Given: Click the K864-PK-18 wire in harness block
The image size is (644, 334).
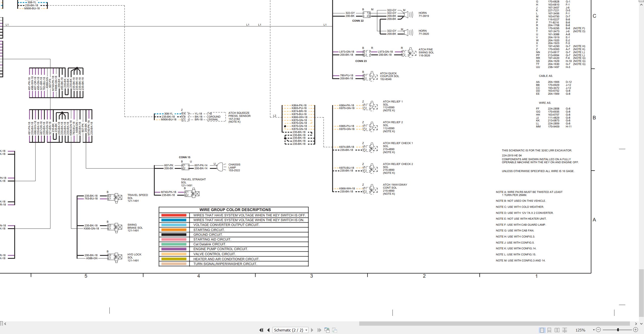Looking at the screenshot, I should pyautogui.click(x=299, y=106).
